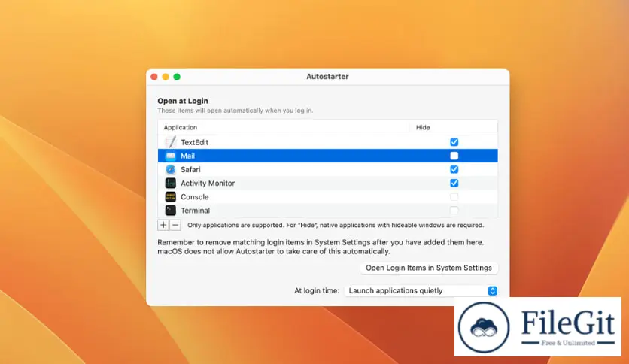
Task: Select the Console row name
Action: pos(195,197)
